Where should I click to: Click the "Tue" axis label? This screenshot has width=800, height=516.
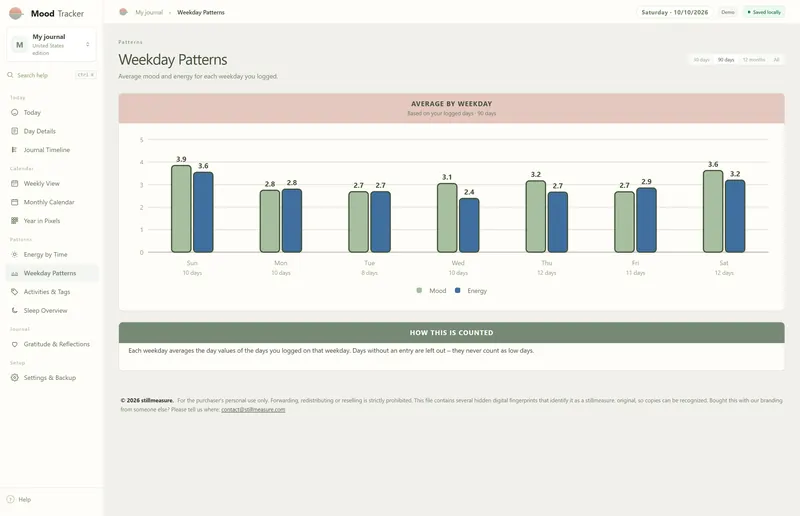coord(369,263)
